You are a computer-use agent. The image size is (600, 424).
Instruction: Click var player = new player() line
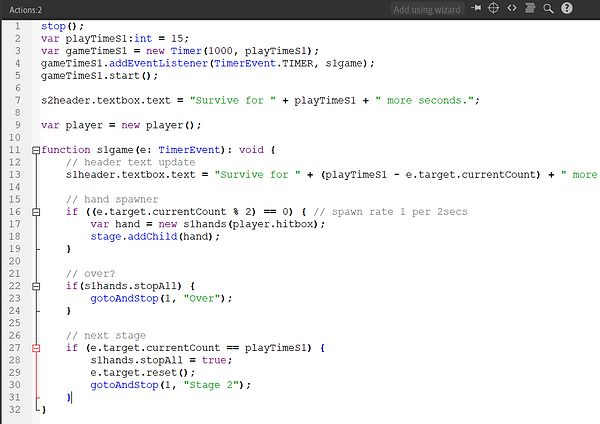click(121, 125)
